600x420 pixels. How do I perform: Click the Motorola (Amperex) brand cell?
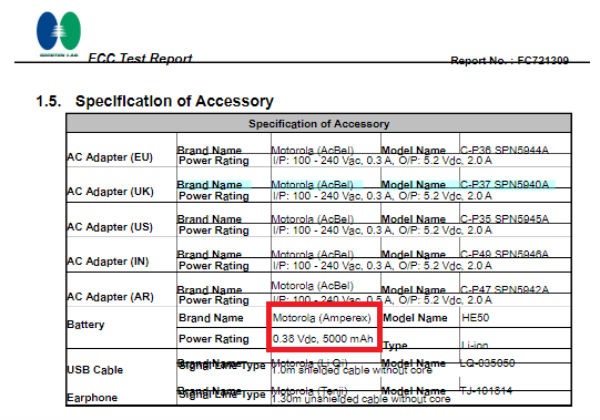tap(322, 318)
